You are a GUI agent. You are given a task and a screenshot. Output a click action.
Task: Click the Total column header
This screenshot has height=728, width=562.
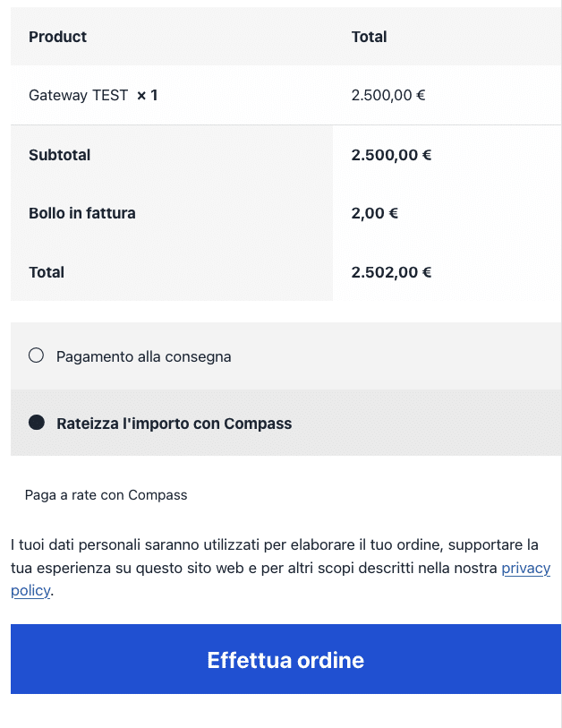coord(369,37)
